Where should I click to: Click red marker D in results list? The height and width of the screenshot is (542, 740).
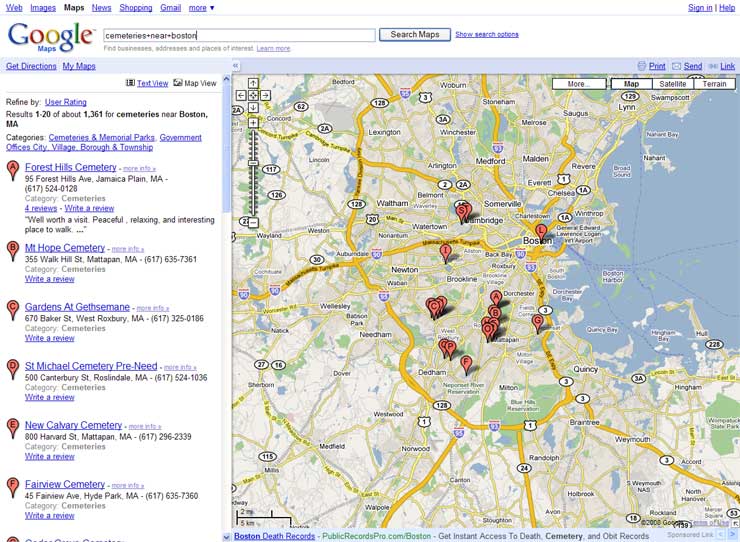[13, 369]
